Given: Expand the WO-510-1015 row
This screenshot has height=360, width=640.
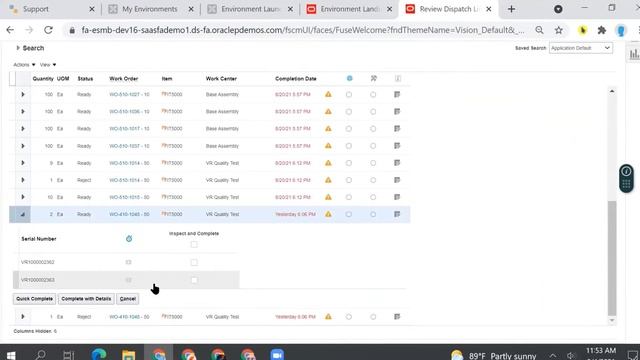Looking at the screenshot, I should (23, 197).
